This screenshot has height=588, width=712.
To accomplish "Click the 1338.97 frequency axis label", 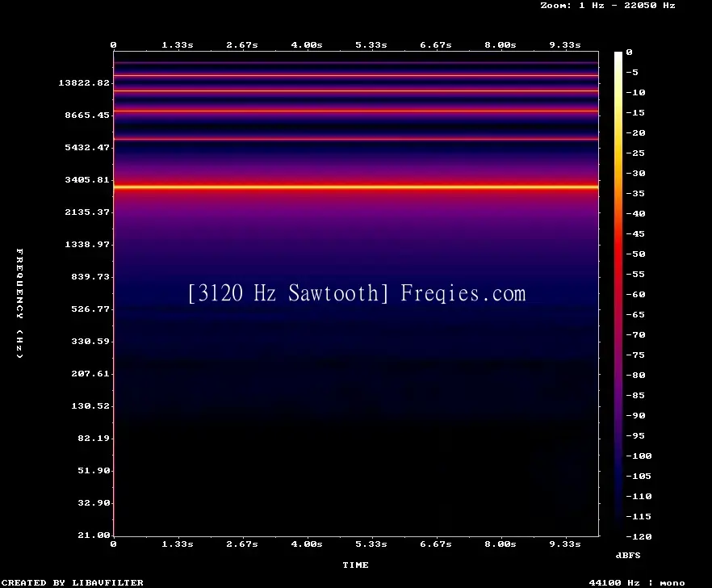I will point(87,244).
